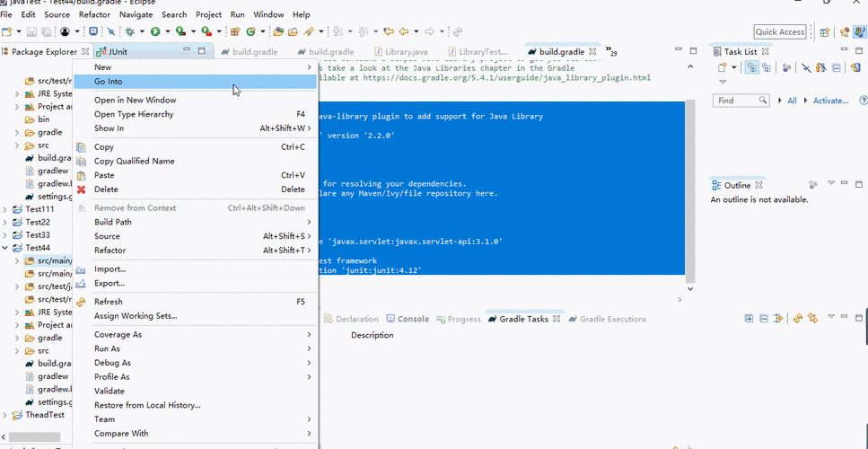Viewport: 868px width, 449px height.
Task: Open the Run button dropdown arrow
Action: tap(167, 31)
